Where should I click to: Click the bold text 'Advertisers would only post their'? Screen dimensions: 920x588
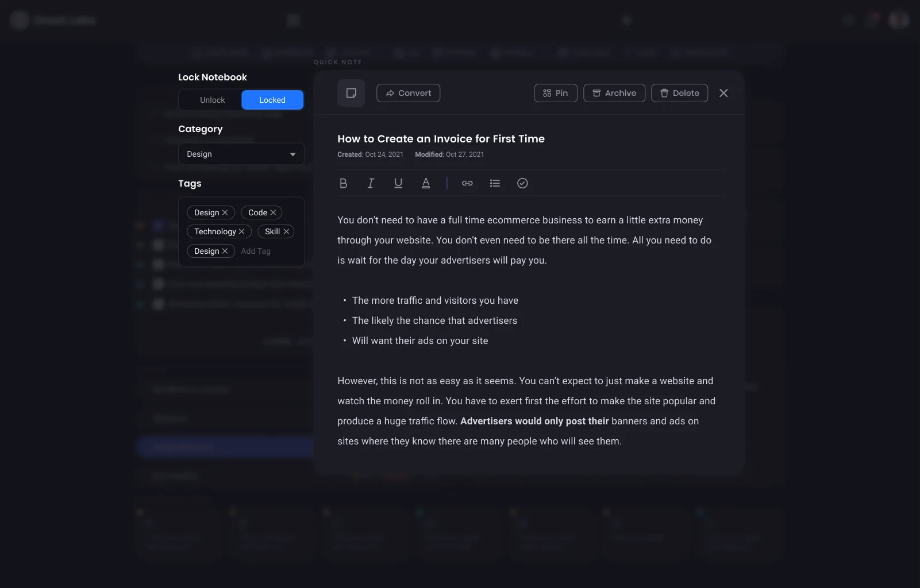point(534,421)
